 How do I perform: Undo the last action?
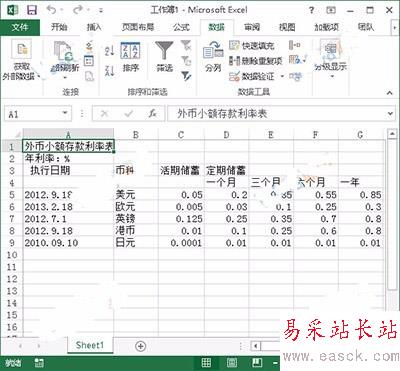[52, 10]
